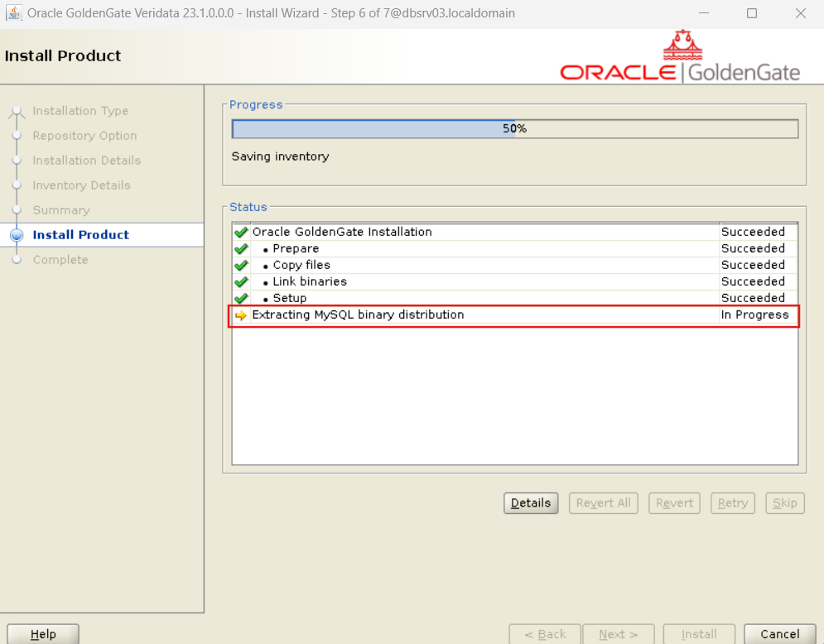Select the Complete step
Screen dimensions: 824x644
[x=60, y=259]
